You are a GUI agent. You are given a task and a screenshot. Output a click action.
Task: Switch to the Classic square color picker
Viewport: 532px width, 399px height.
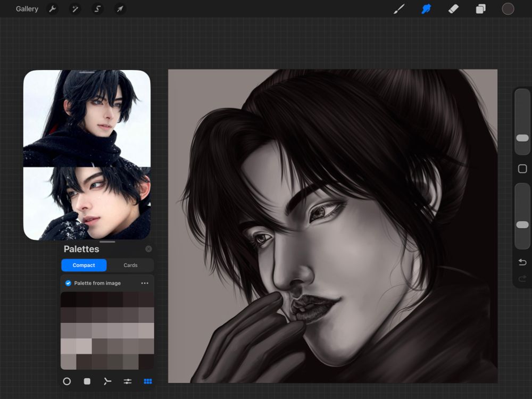pyautogui.click(x=87, y=381)
